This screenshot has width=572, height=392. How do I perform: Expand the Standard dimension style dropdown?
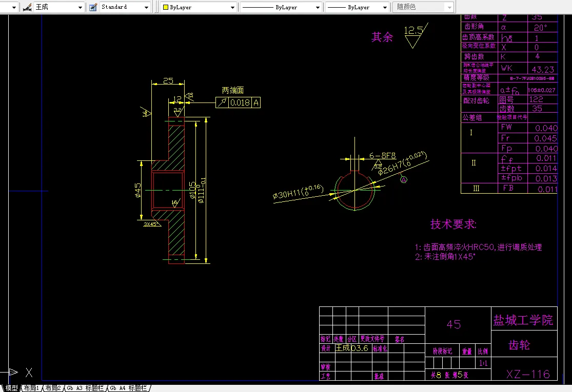point(146,7)
